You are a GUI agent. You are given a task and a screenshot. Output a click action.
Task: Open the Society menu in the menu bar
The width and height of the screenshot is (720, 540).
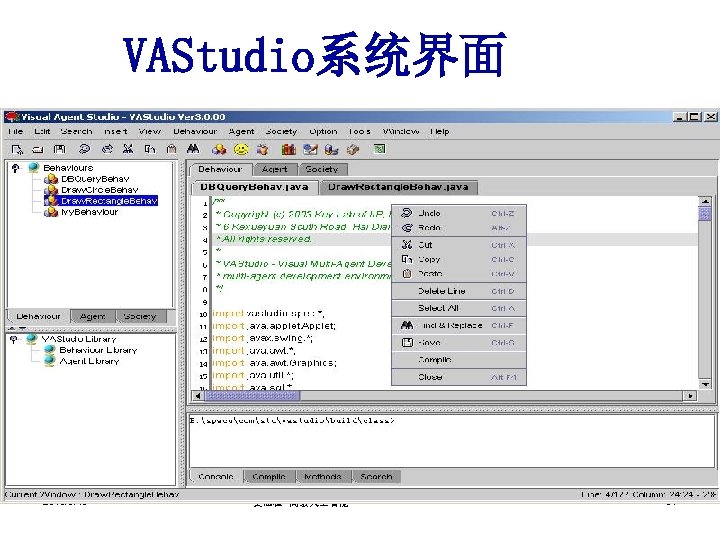point(281,131)
